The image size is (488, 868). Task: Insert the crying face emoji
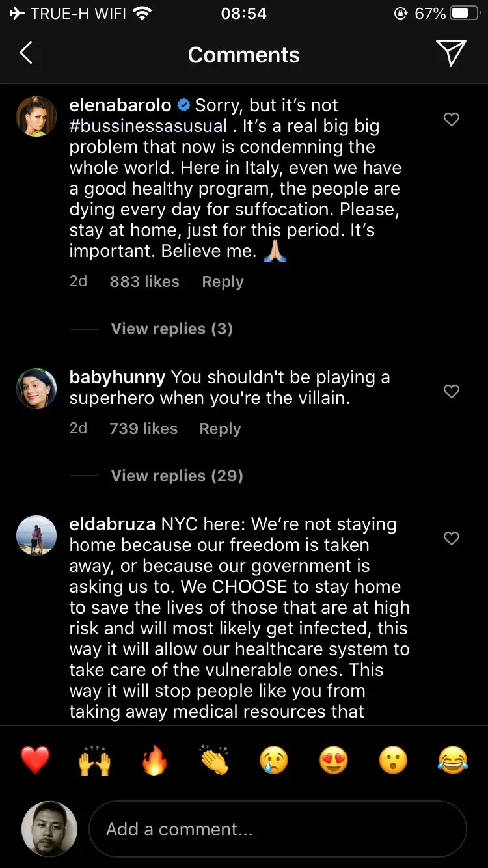click(274, 760)
